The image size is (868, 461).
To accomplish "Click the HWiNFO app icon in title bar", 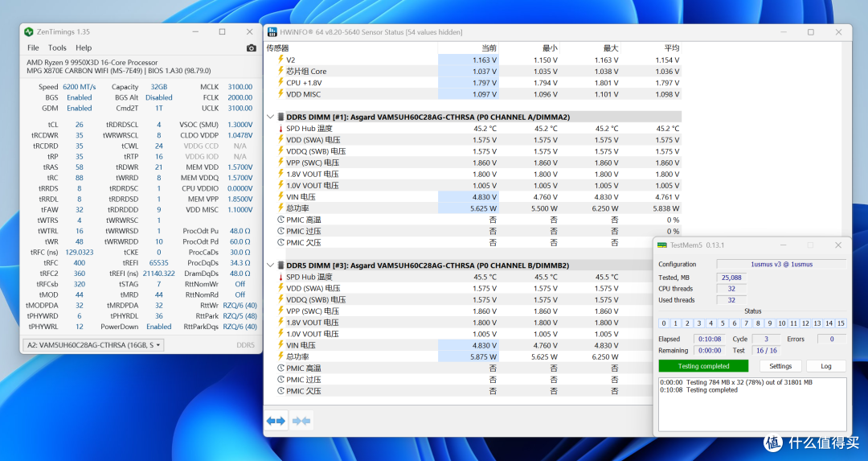I will [x=272, y=32].
